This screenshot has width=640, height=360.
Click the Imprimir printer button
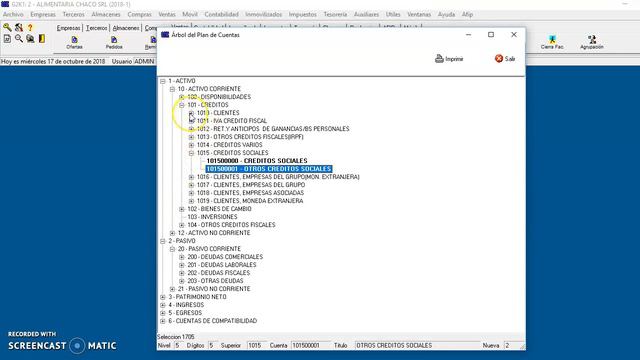coord(449,59)
